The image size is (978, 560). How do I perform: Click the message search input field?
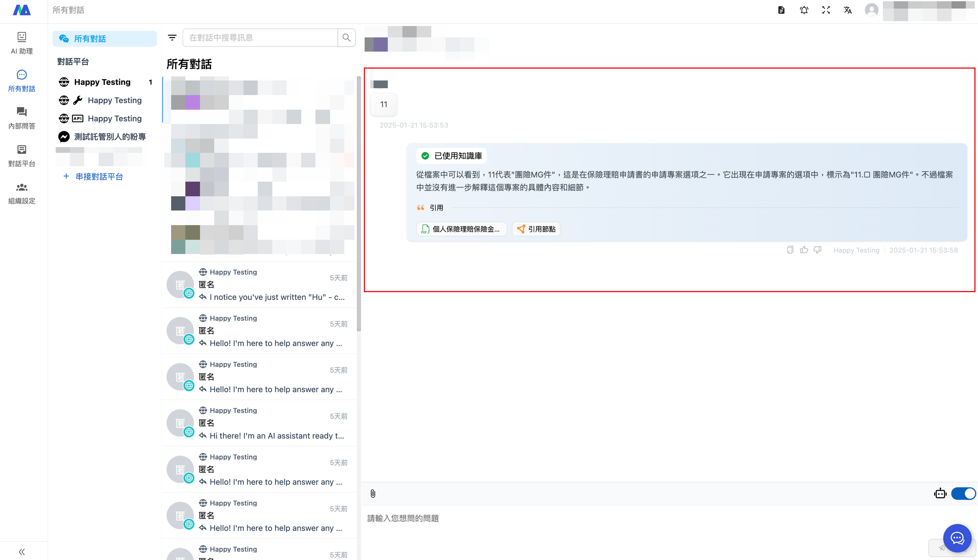tap(260, 37)
